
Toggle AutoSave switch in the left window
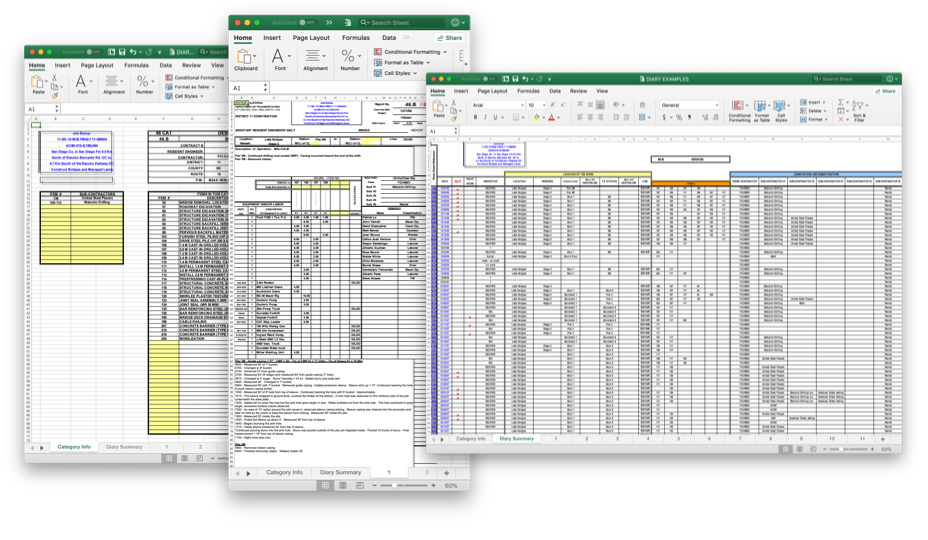94,52
